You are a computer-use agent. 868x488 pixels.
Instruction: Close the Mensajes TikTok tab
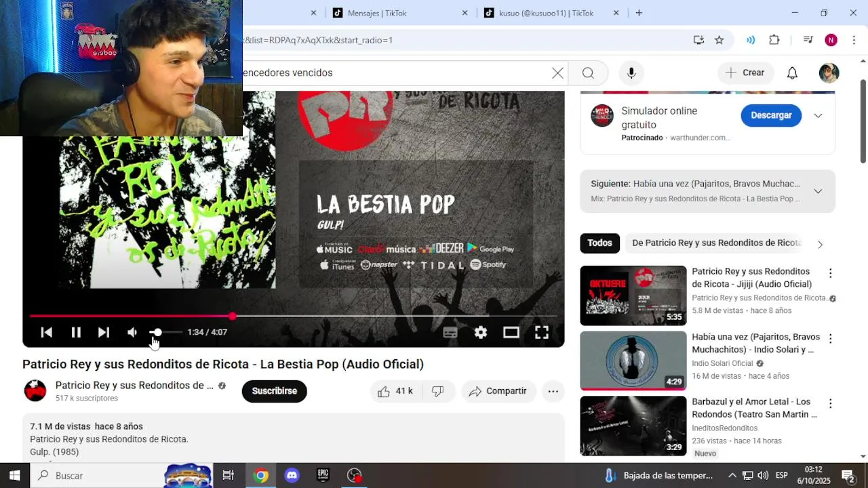click(x=465, y=13)
